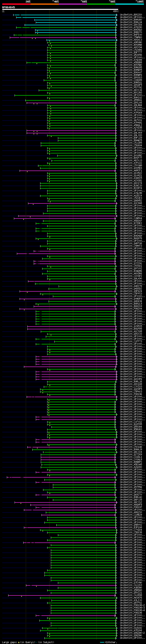Open the hit UniRef100_B9HLU4
This screenshot has height=644, width=146.
(131, 22)
